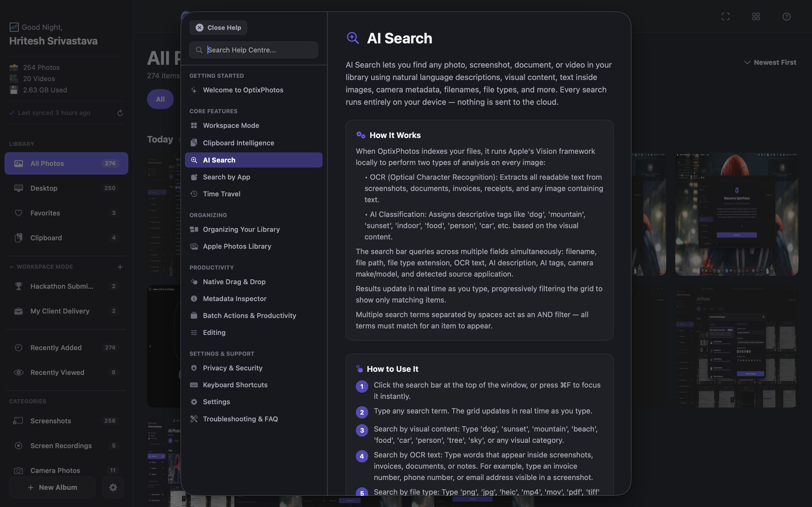Add a workspace with the plus icon

tap(120, 267)
